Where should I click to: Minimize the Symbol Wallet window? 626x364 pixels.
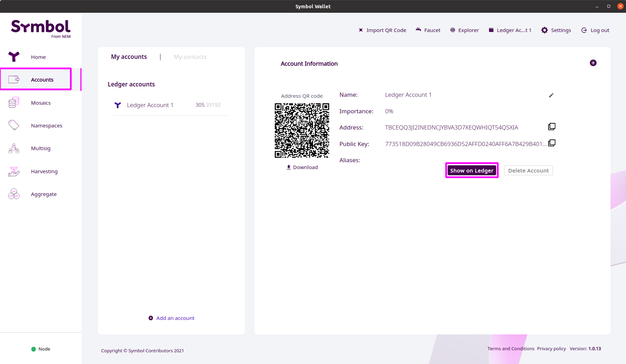597,6
